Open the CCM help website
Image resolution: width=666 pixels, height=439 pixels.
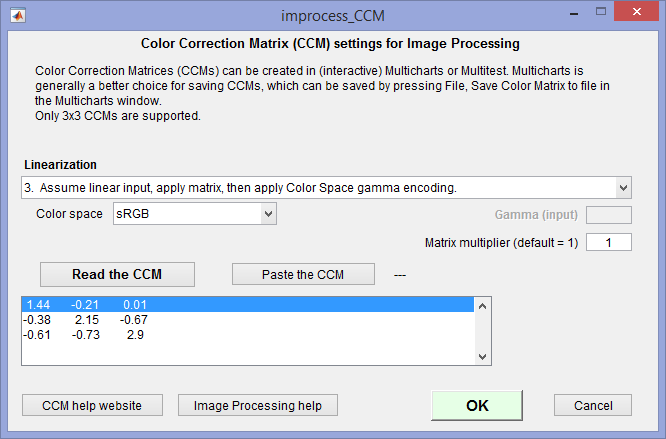coord(92,405)
